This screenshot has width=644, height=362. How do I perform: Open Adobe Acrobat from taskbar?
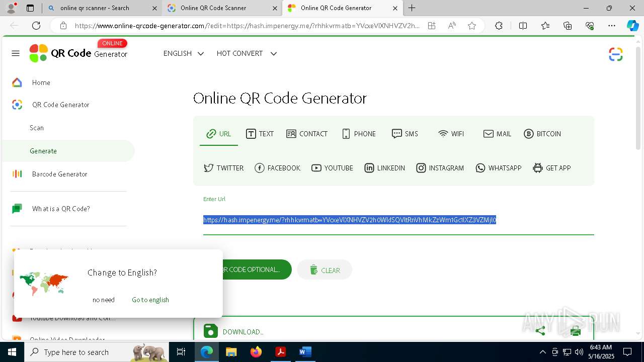click(x=280, y=352)
